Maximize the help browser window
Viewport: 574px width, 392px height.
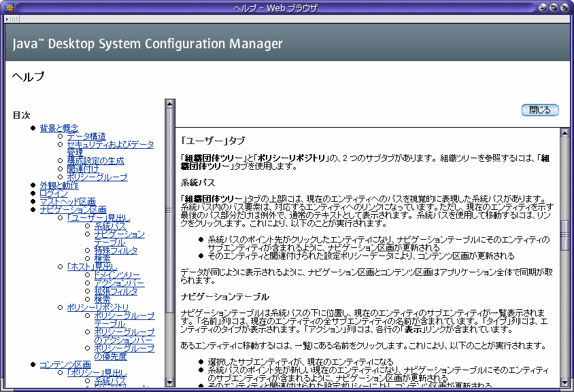click(x=554, y=7)
